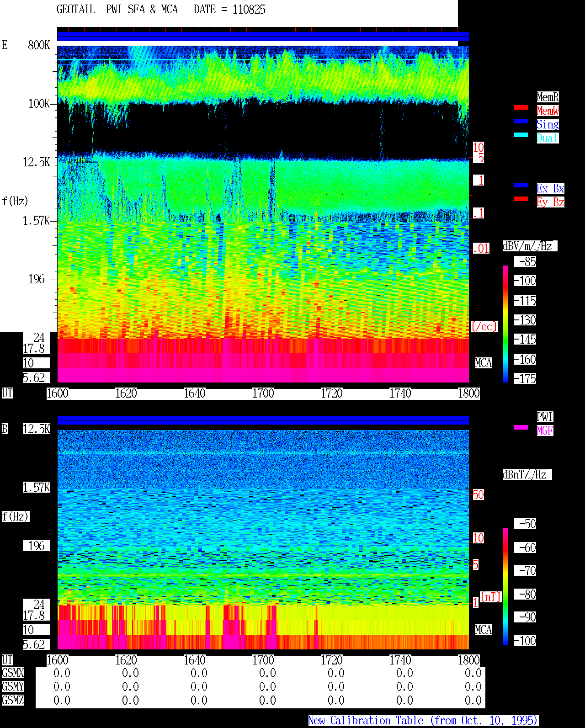
Task: Click the -90 magnetic scale value
Action: (526, 617)
